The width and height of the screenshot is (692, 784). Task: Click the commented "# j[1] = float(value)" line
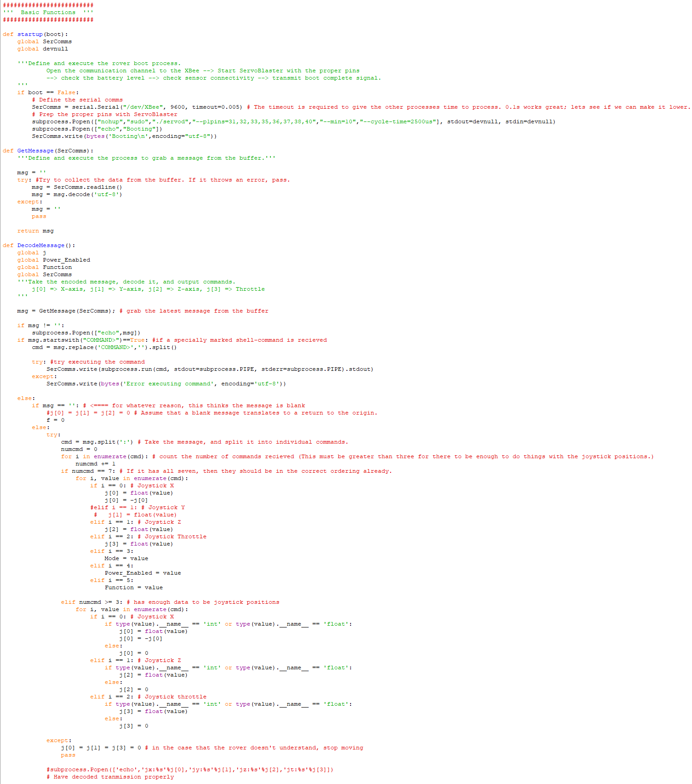(x=135, y=515)
